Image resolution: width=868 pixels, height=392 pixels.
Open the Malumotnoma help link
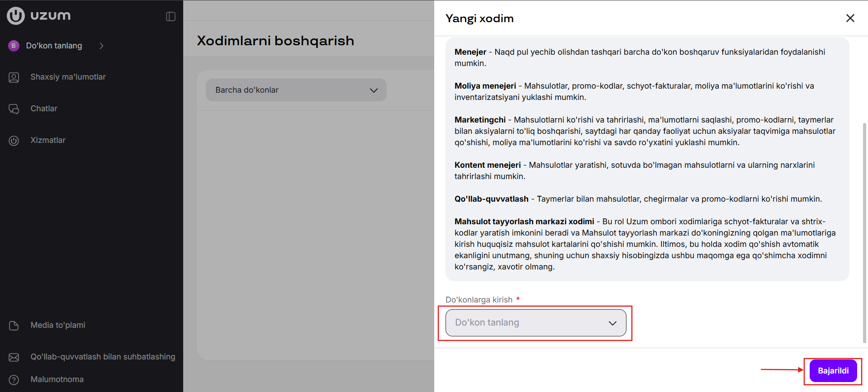pos(57,379)
